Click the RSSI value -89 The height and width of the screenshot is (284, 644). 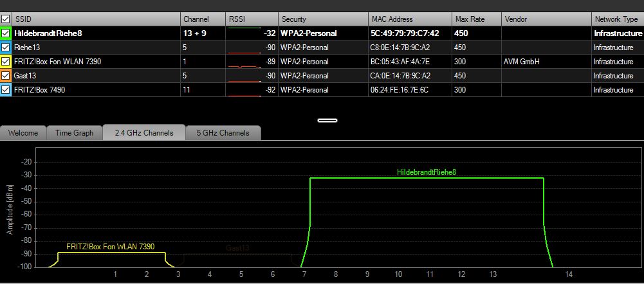[x=270, y=62]
